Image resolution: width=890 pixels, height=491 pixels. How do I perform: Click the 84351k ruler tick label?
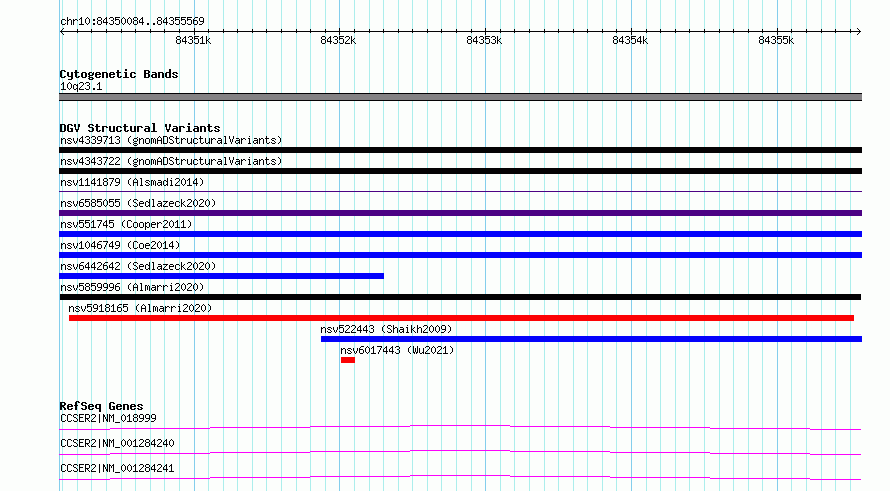pyautogui.click(x=193, y=40)
